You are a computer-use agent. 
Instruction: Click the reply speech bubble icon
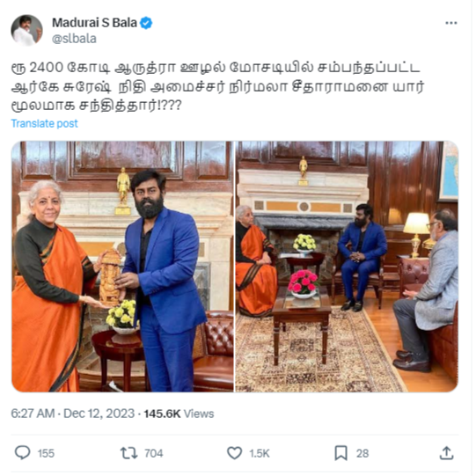(x=23, y=453)
